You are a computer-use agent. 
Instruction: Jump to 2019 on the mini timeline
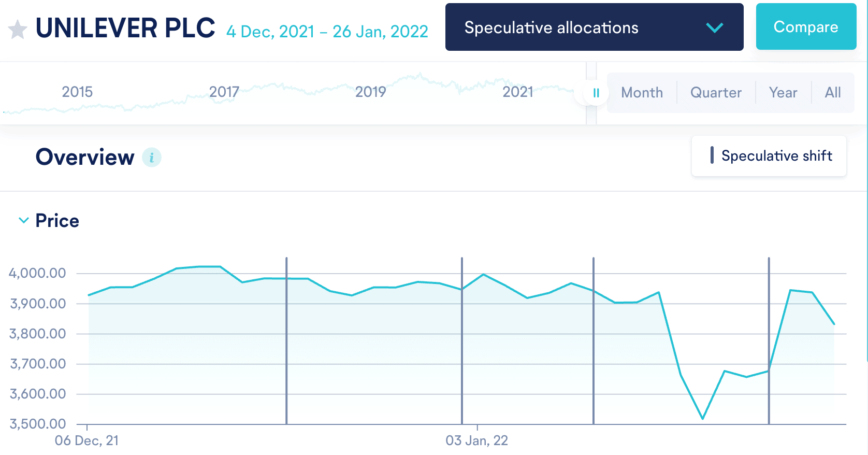(x=370, y=92)
